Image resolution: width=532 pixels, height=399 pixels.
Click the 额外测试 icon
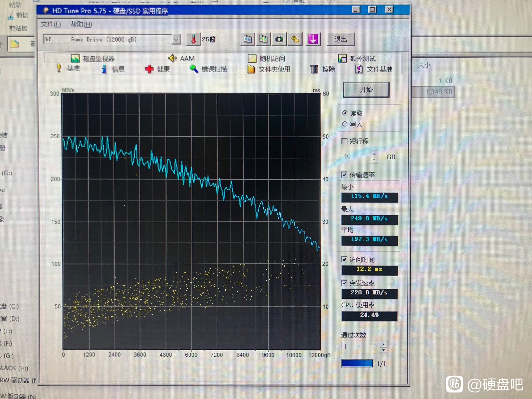pyautogui.click(x=342, y=58)
